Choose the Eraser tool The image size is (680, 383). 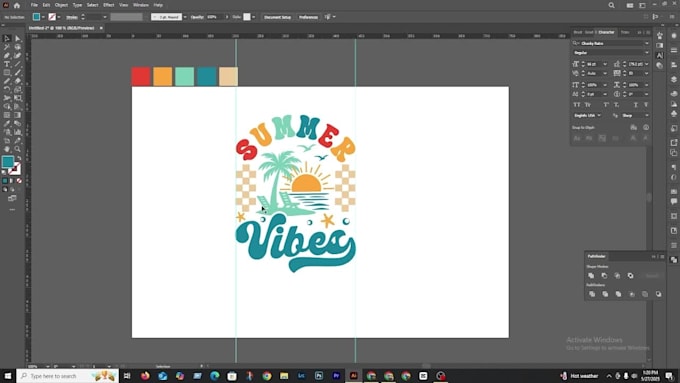click(x=18, y=81)
